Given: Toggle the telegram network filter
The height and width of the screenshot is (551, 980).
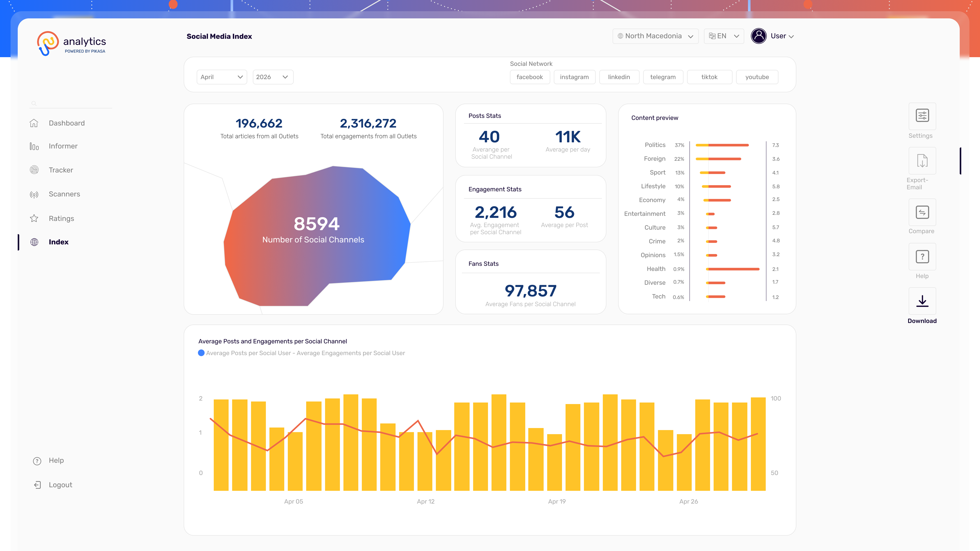Looking at the screenshot, I should 663,77.
